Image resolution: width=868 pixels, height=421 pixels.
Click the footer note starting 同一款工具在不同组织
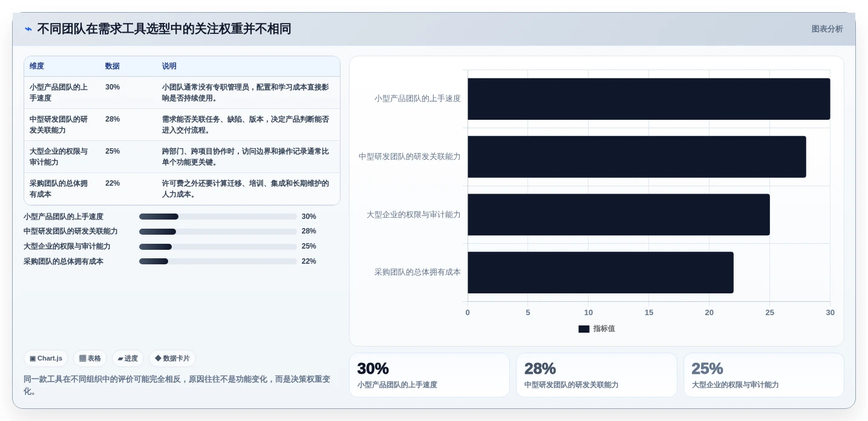177,385
